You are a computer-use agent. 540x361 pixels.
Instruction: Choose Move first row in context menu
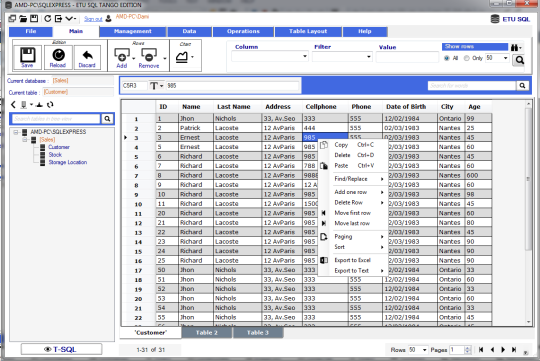click(353, 213)
